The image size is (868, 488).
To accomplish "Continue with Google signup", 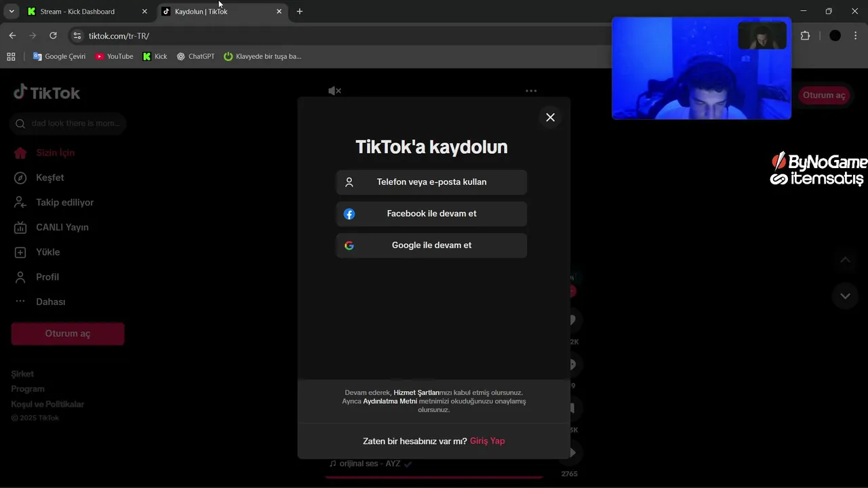I will pos(431,245).
